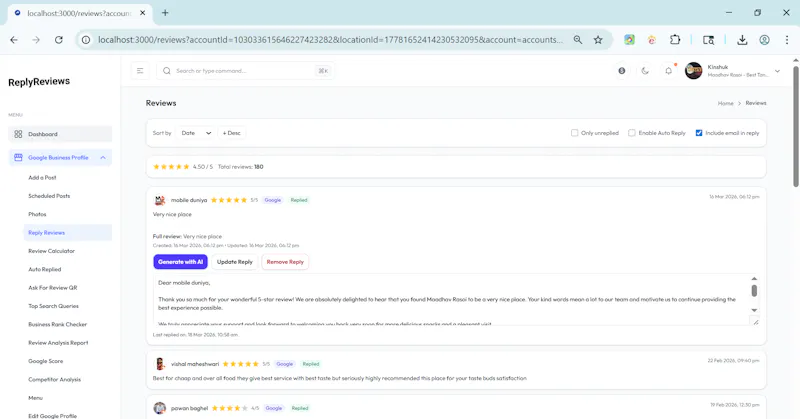800x419 pixels.
Task: Click the browser address bar URL
Action: (331, 40)
